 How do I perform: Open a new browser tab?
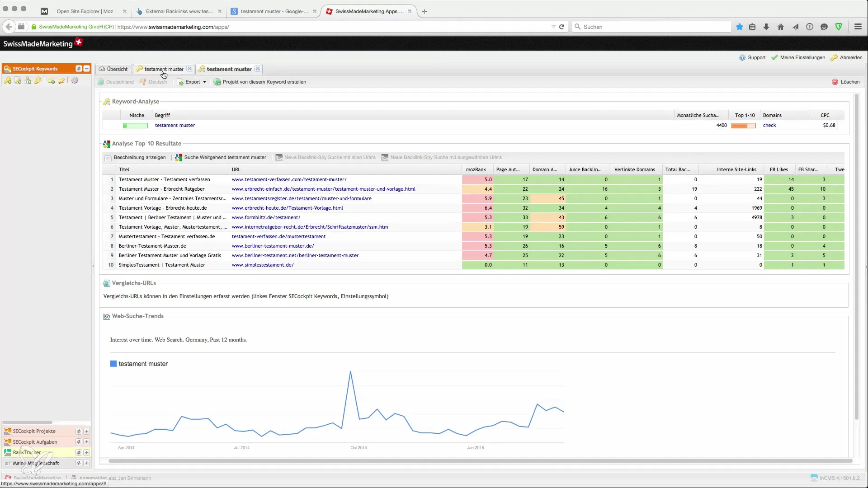(424, 11)
